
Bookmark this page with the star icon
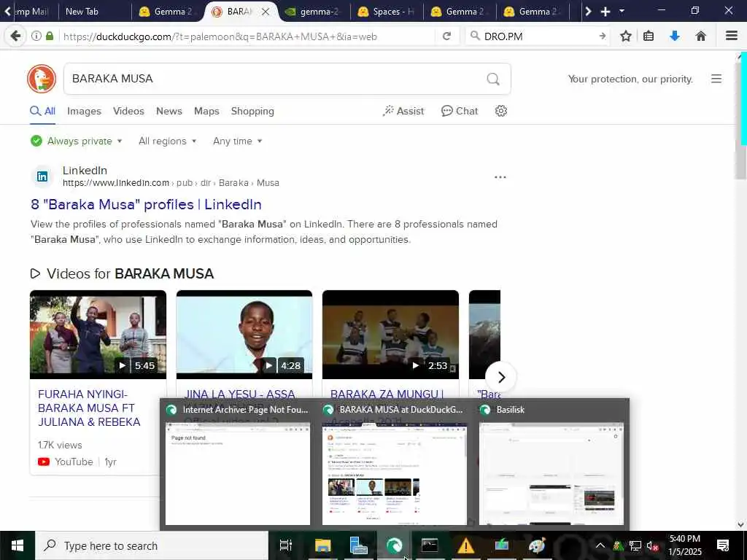click(x=625, y=36)
